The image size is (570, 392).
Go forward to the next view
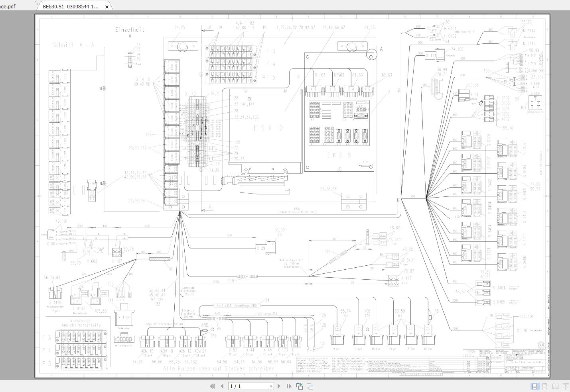[310, 386]
